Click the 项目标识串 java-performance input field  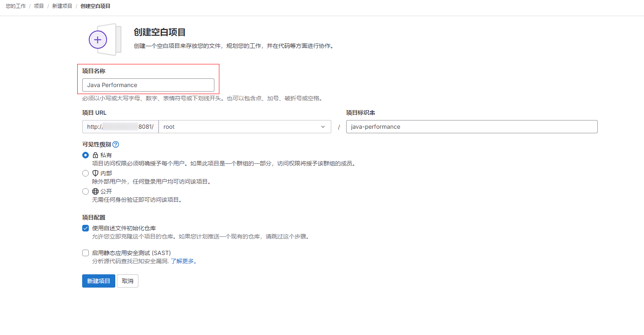472,127
